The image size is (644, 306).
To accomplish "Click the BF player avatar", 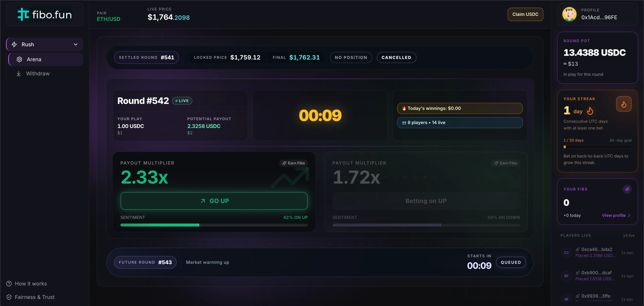I will (x=566, y=276).
